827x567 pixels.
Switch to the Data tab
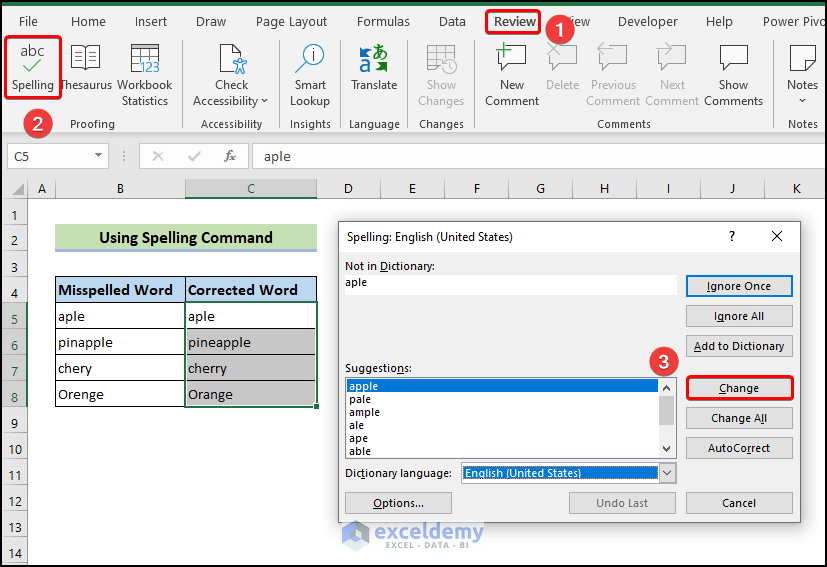[452, 22]
